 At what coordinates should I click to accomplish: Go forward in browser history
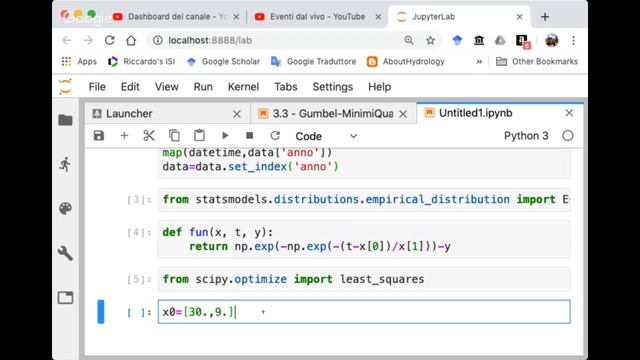pos(88,40)
